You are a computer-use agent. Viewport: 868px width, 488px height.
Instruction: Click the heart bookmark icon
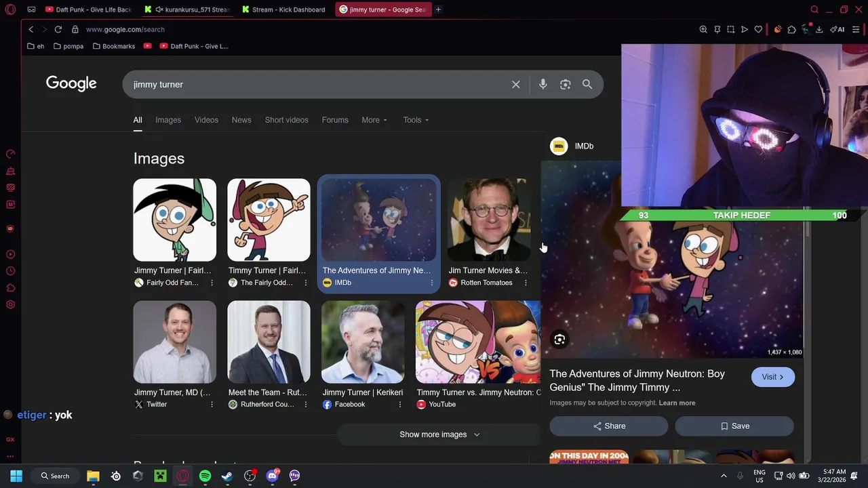(758, 30)
